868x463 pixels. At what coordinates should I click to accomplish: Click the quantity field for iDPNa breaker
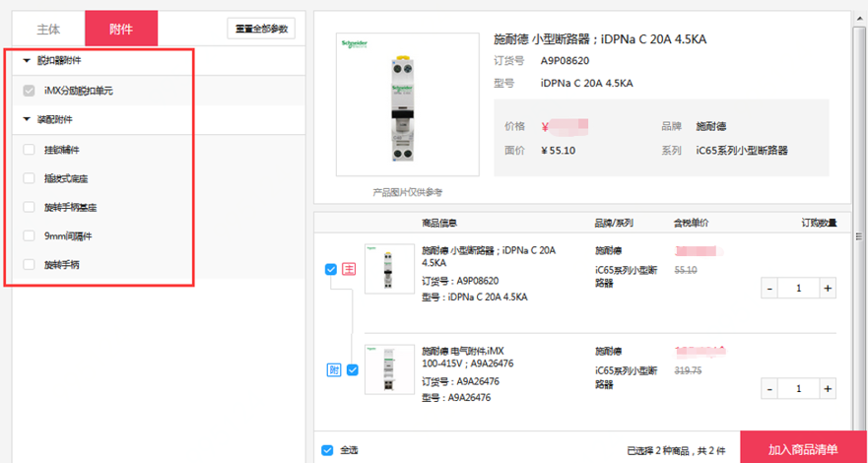[x=799, y=289]
